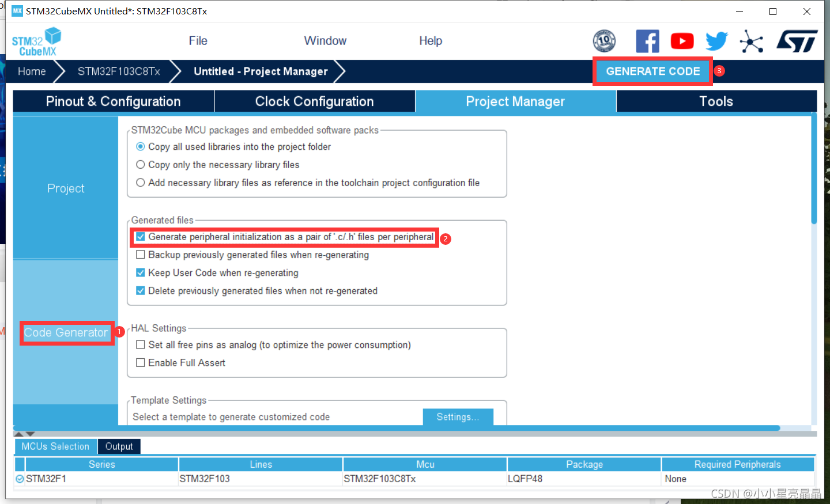This screenshot has width=830, height=504.
Task: Expand bottom panel with the down arrow
Action: [x=31, y=434]
